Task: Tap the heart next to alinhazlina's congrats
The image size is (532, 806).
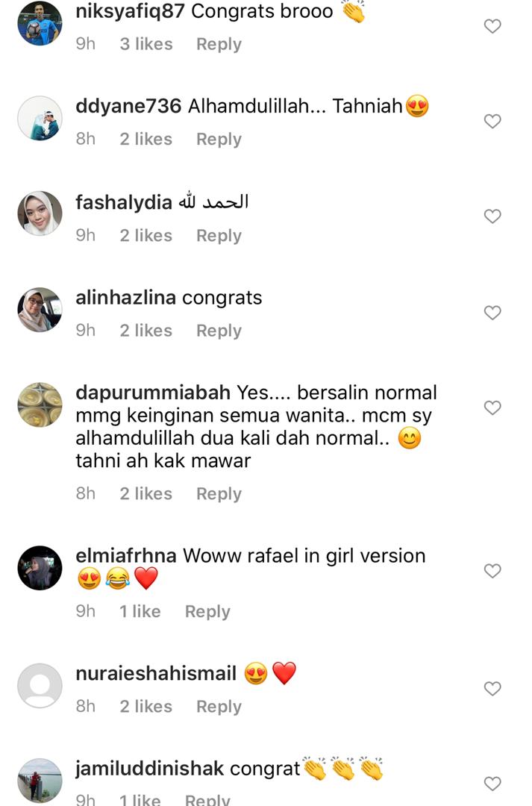Action: pyautogui.click(x=492, y=312)
